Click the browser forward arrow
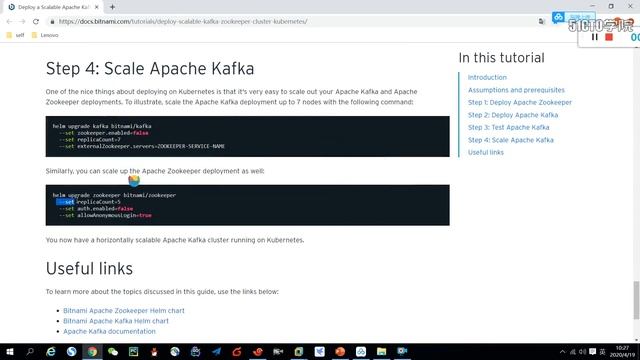Screen dimensions: 640x360 pos(22,21)
